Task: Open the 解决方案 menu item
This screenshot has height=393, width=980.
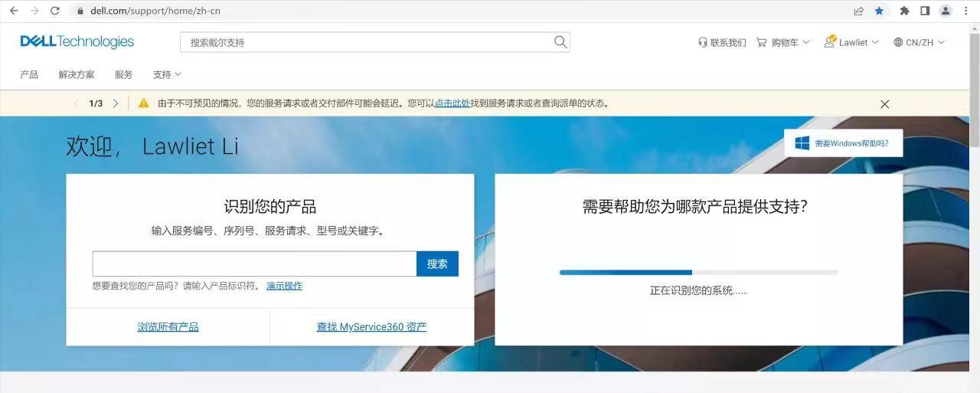Action: (77, 74)
